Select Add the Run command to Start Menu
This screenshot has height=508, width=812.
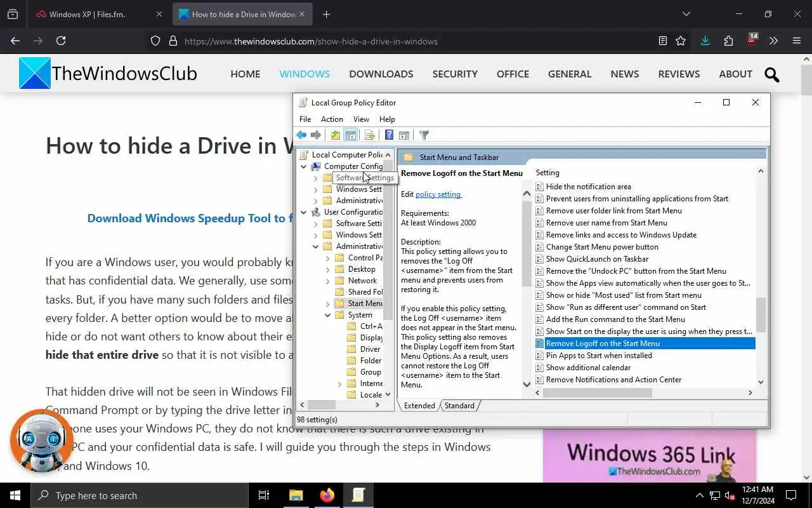tap(615, 319)
